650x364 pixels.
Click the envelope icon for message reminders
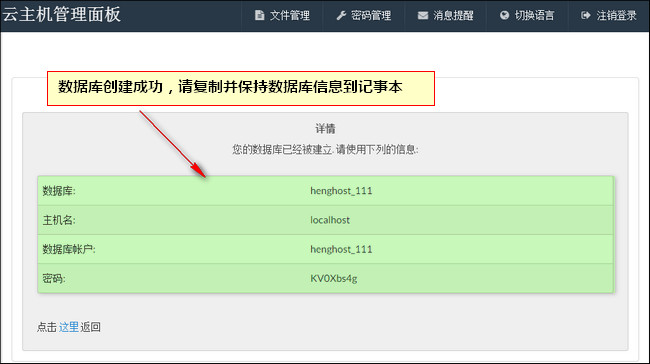click(x=422, y=15)
